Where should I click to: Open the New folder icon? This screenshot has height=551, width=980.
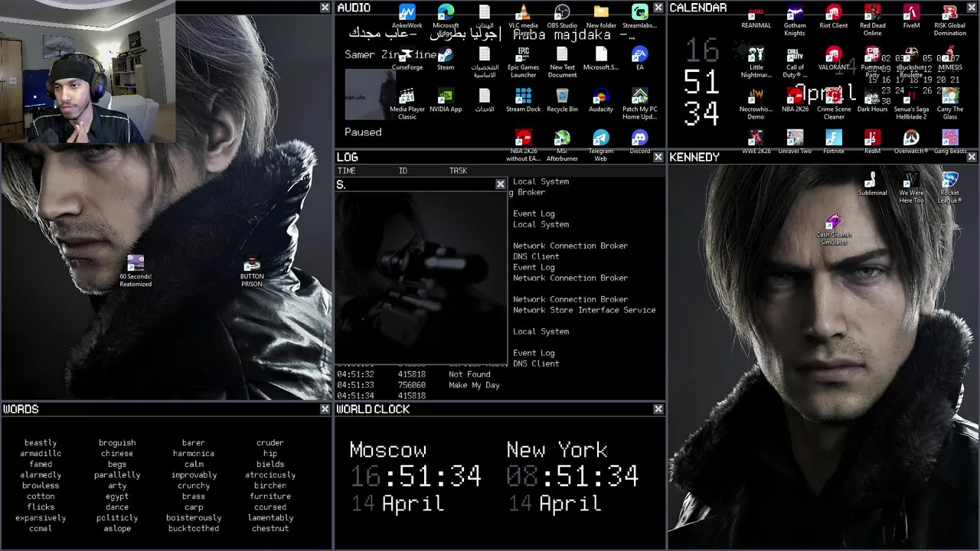pyautogui.click(x=601, y=17)
